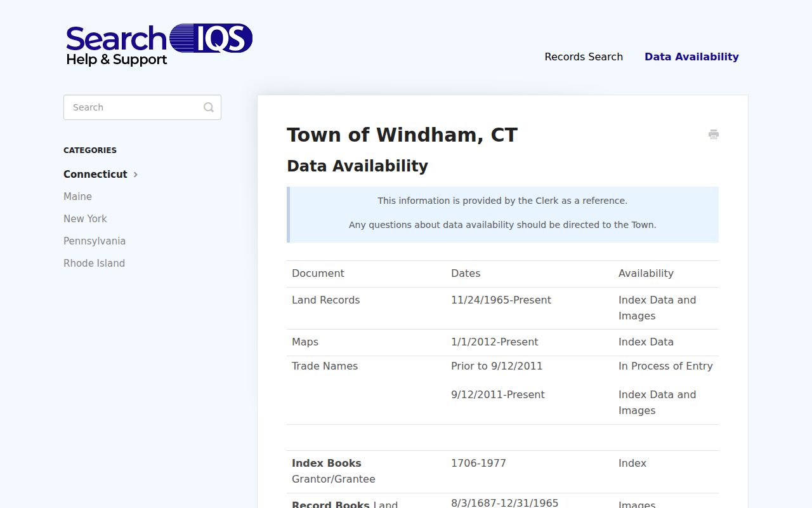Open the Records Search menu item
The height and width of the screenshot is (508, 812).
click(584, 57)
